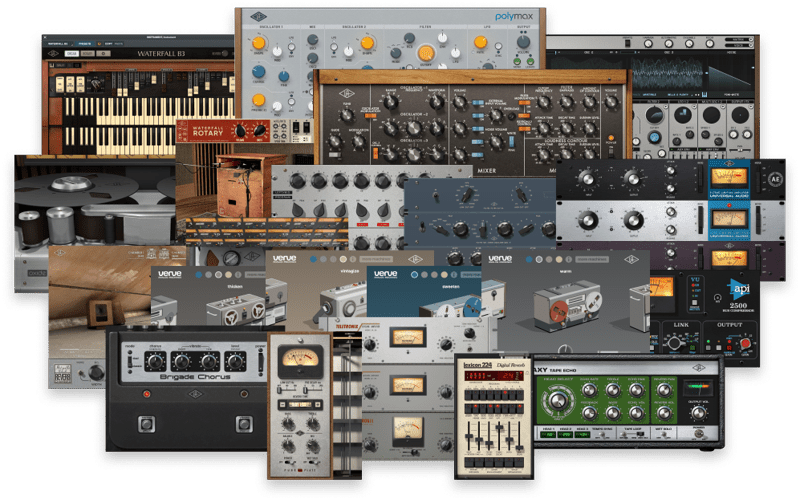Adjust the Polymax output volume knob

click(523, 41)
